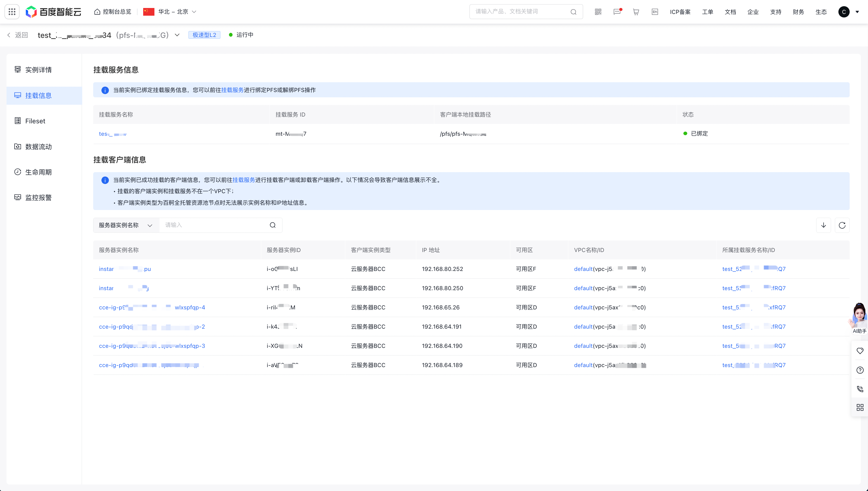The image size is (868, 491).
Task: Go to Fileset in the sidebar
Action: 35,121
